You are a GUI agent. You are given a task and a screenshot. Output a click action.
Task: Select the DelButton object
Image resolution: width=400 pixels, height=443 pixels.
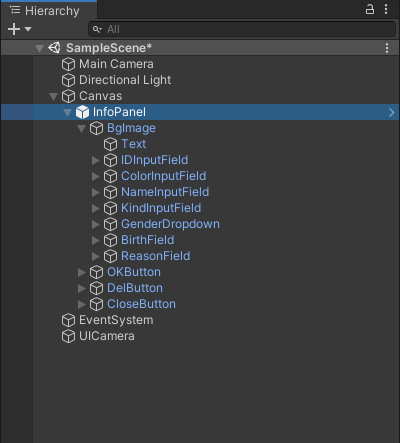pyautogui.click(x=135, y=288)
